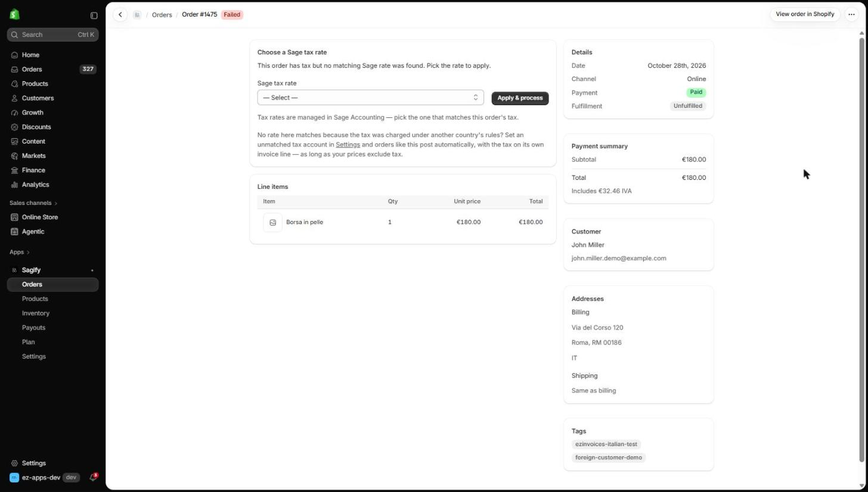Screen dimensions: 868x492
Task: Click the page vertical scrollbar
Action: [x=861, y=250]
